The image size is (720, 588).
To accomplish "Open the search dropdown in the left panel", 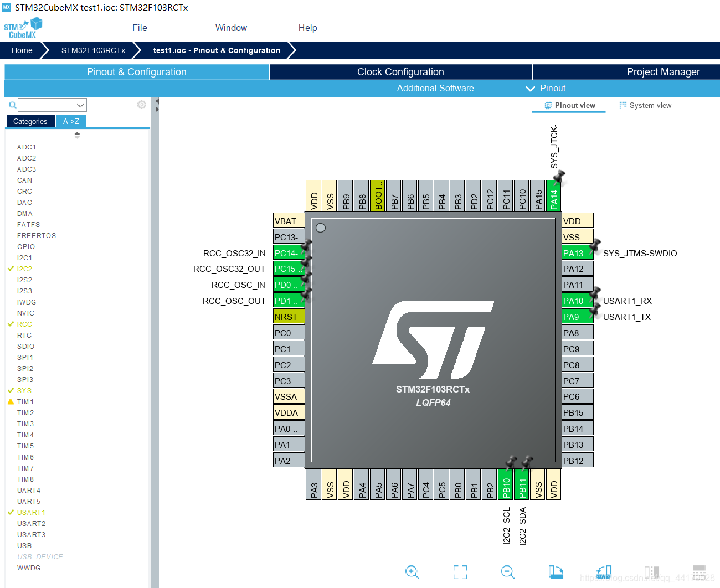I will [81, 105].
